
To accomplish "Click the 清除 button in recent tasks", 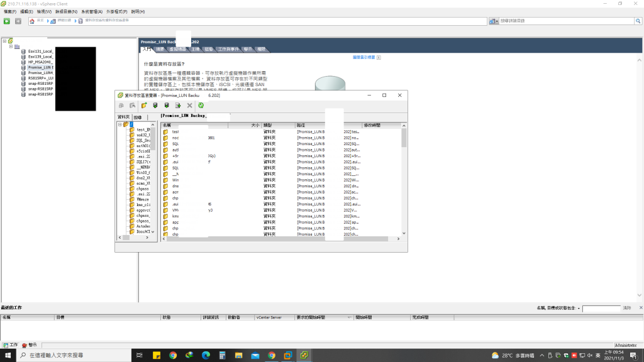I will (x=627, y=308).
